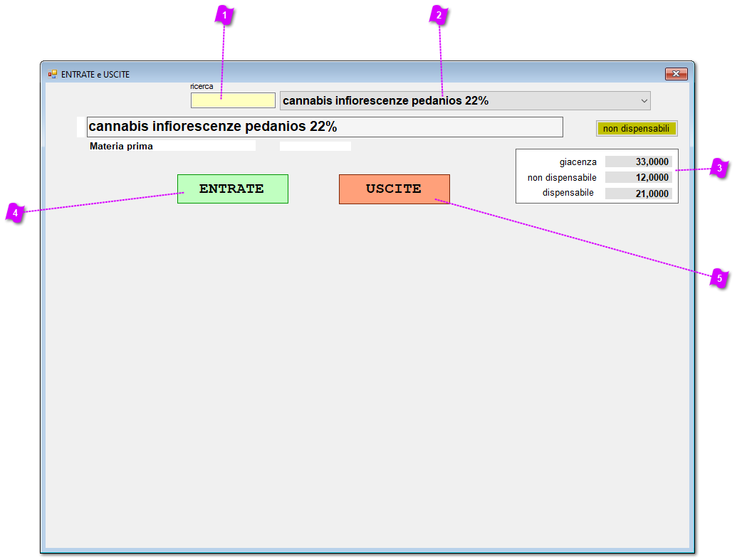Click the Materia prima label
The height and width of the screenshot is (560, 737).
(x=121, y=146)
